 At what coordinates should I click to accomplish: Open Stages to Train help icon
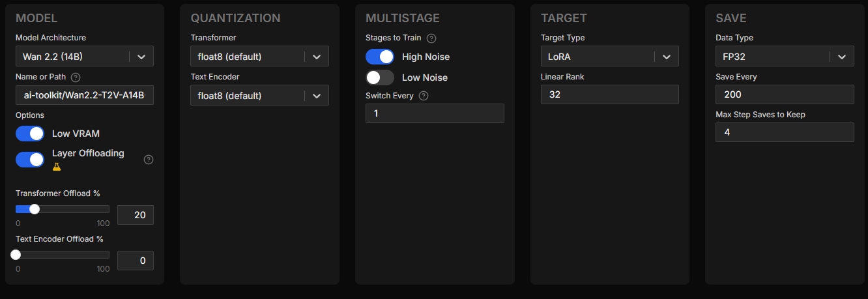431,38
